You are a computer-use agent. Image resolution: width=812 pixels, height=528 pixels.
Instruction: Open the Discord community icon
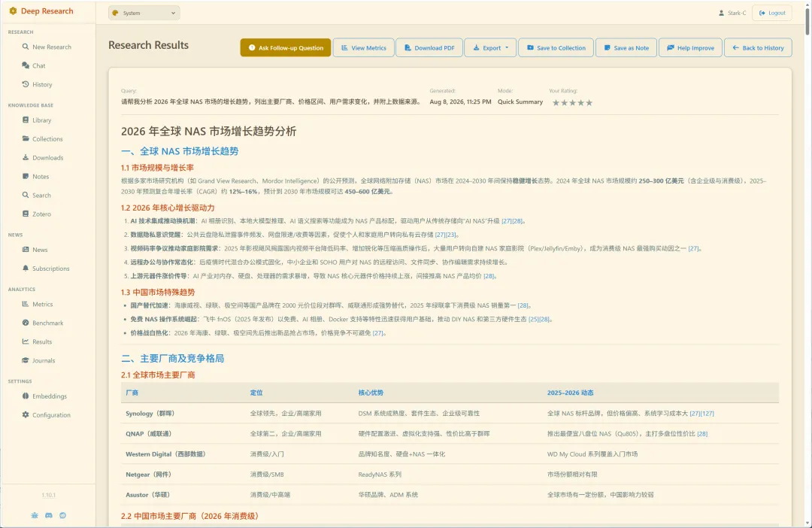(x=49, y=515)
